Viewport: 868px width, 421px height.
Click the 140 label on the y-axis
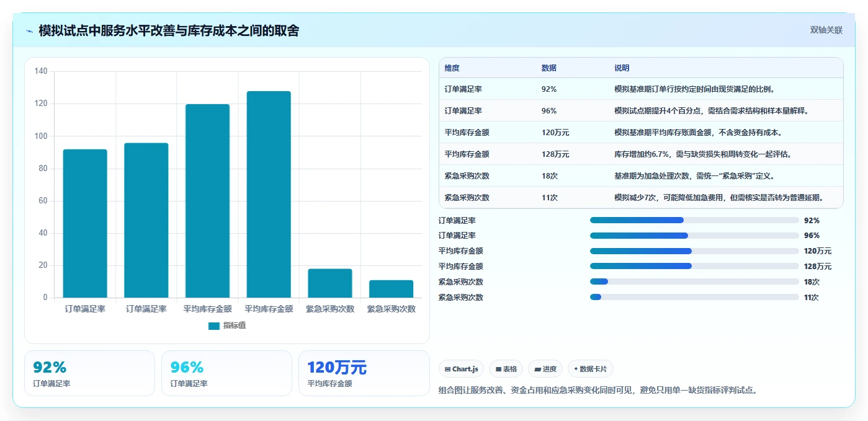(x=41, y=71)
